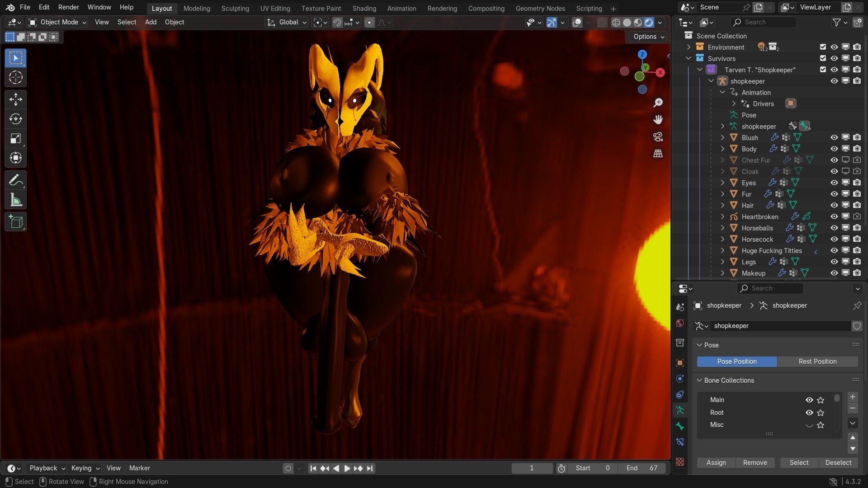Expand the Environment collection
The height and width of the screenshot is (488, 868).
[x=689, y=47]
